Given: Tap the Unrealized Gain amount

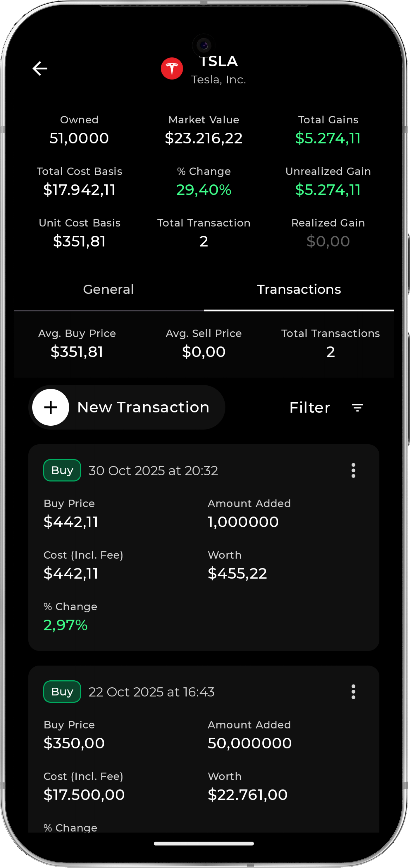Looking at the screenshot, I should [328, 190].
